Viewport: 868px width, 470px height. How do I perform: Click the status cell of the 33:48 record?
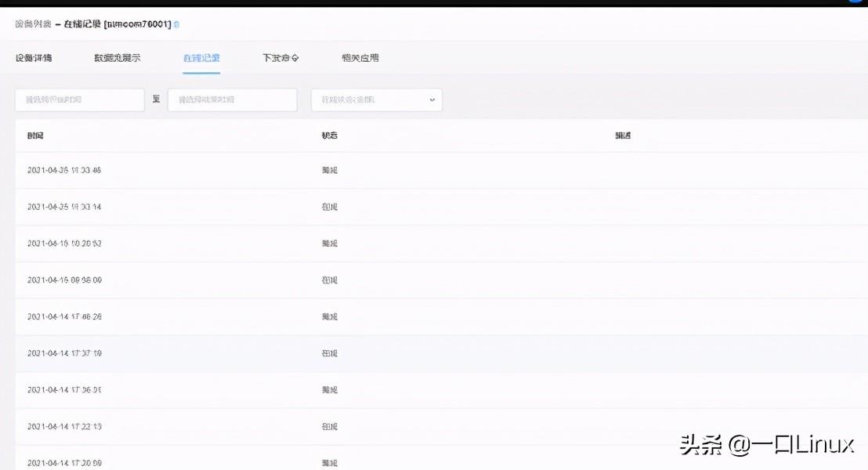pyautogui.click(x=329, y=170)
